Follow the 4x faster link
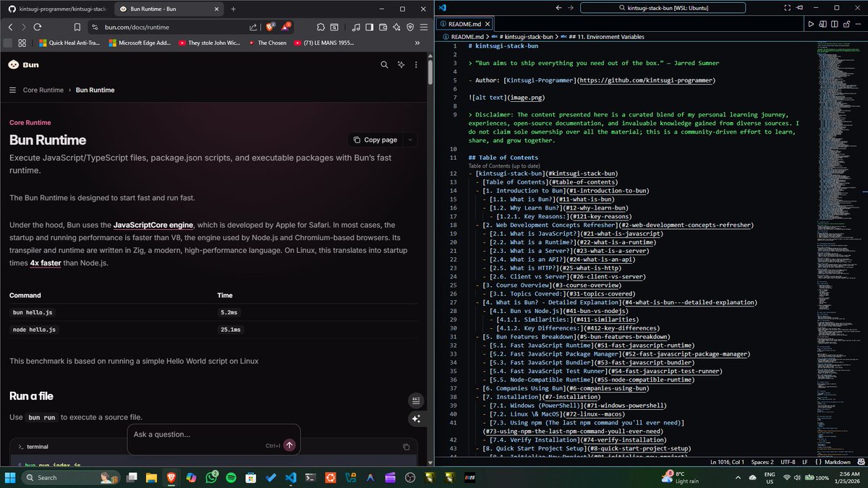 [x=46, y=262]
